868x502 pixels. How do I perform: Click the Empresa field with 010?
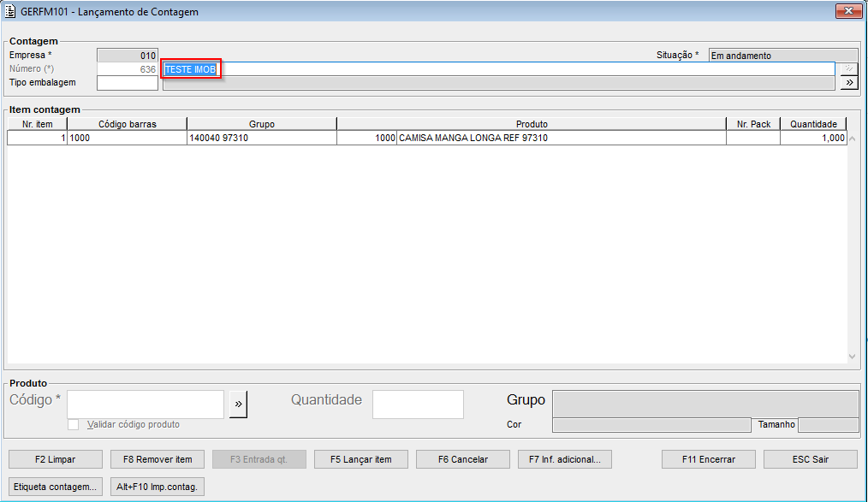[128, 56]
